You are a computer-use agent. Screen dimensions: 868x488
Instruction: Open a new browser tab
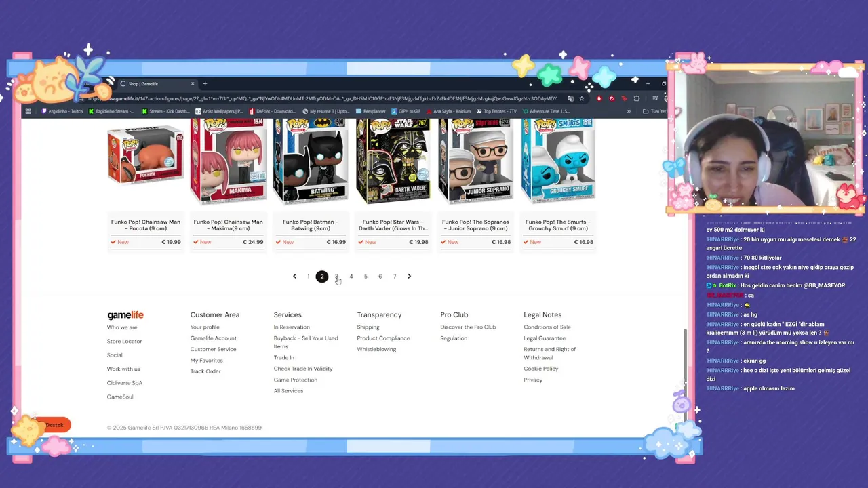pyautogui.click(x=205, y=84)
